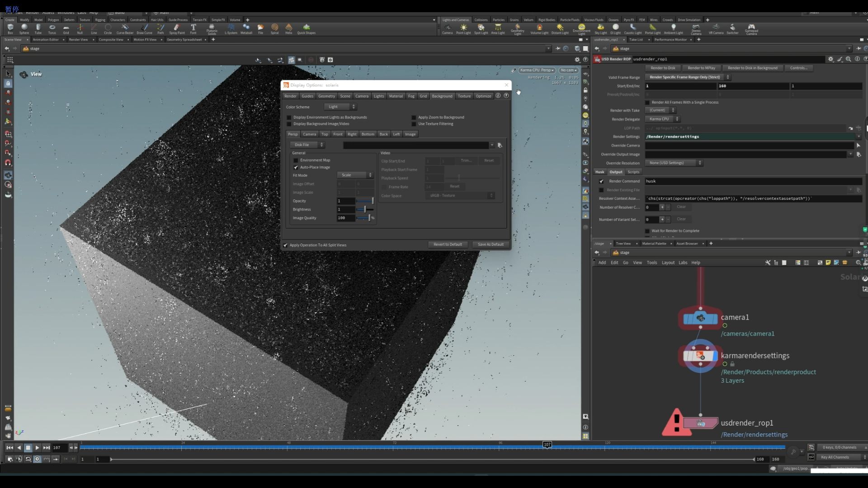The image size is (868, 488).
Task: Select the Quick Shapes tool
Action: click(307, 28)
